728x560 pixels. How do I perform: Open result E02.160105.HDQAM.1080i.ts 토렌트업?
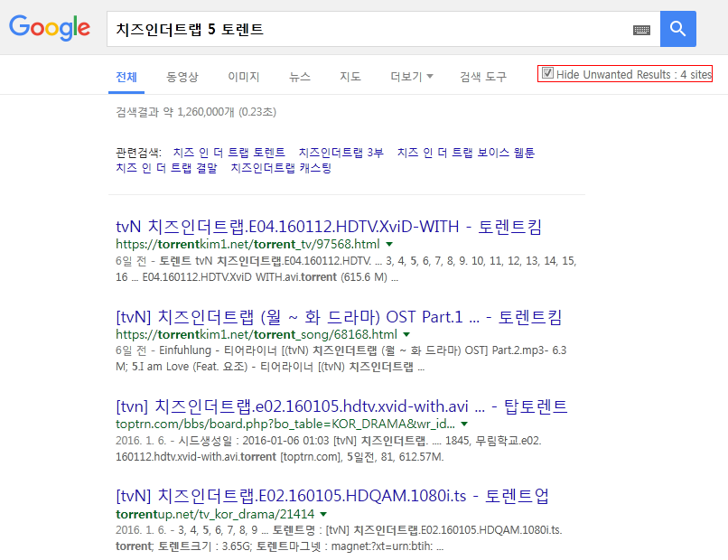[x=332, y=496]
